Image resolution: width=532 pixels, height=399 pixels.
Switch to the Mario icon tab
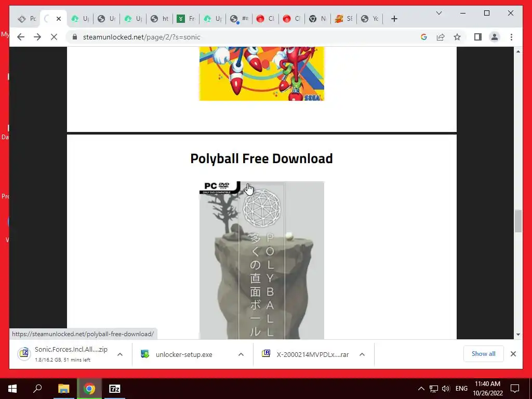pyautogui.click(x=344, y=19)
